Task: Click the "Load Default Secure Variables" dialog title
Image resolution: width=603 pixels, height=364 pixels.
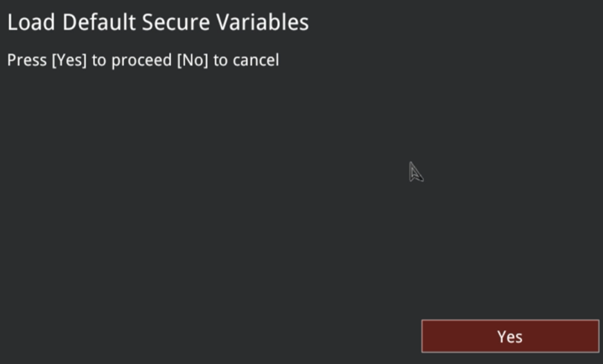Action: pyautogui.click(x=158, y=22)
